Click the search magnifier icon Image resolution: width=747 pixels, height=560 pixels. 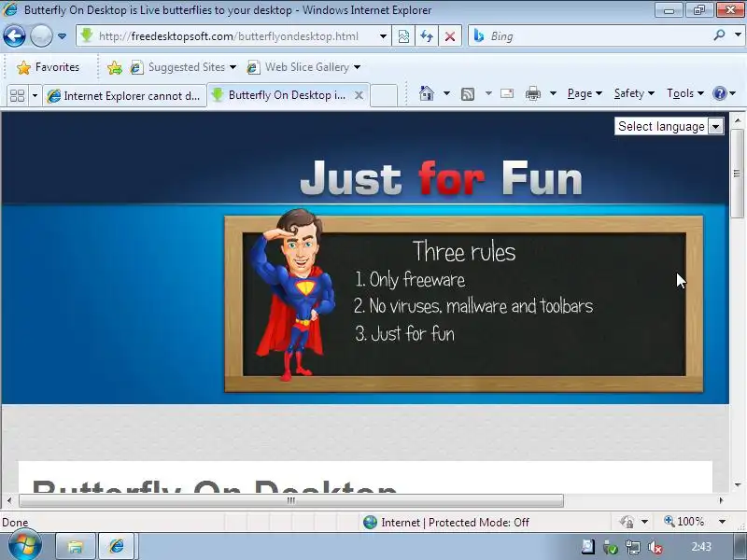pos(719,35)
